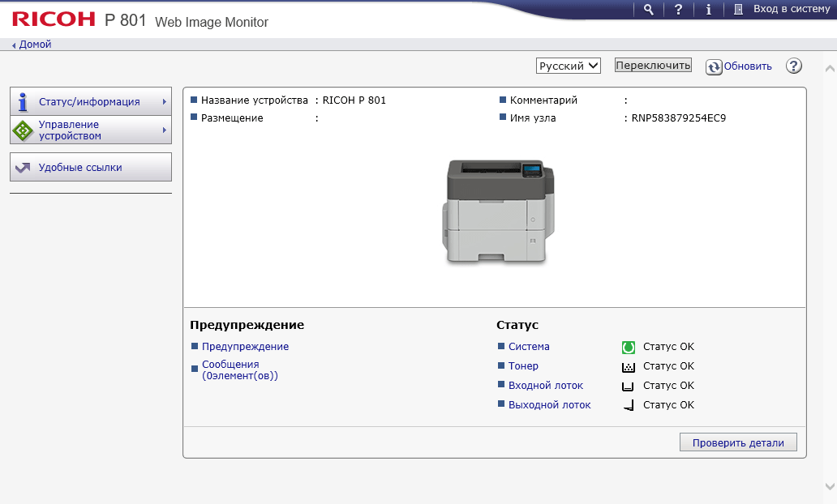Click the input tray status icon
The height and width of the screenshot is (504, 837).
628,386
